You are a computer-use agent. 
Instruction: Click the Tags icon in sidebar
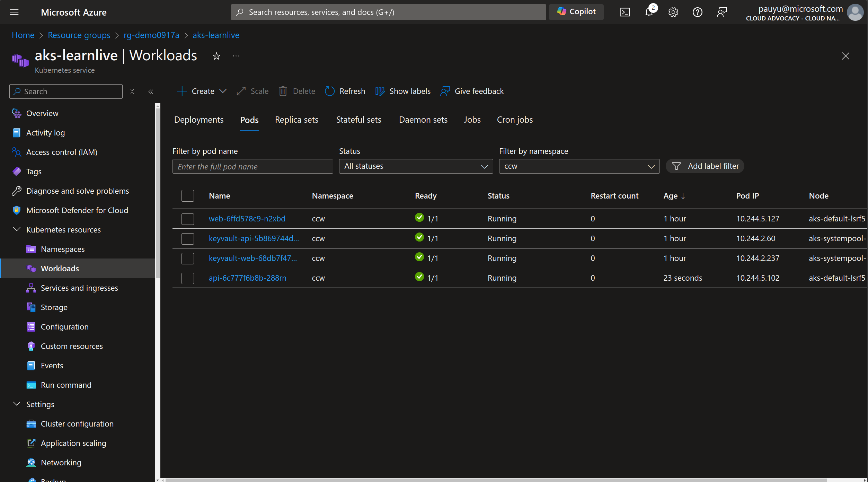click(x=17, y=172)
